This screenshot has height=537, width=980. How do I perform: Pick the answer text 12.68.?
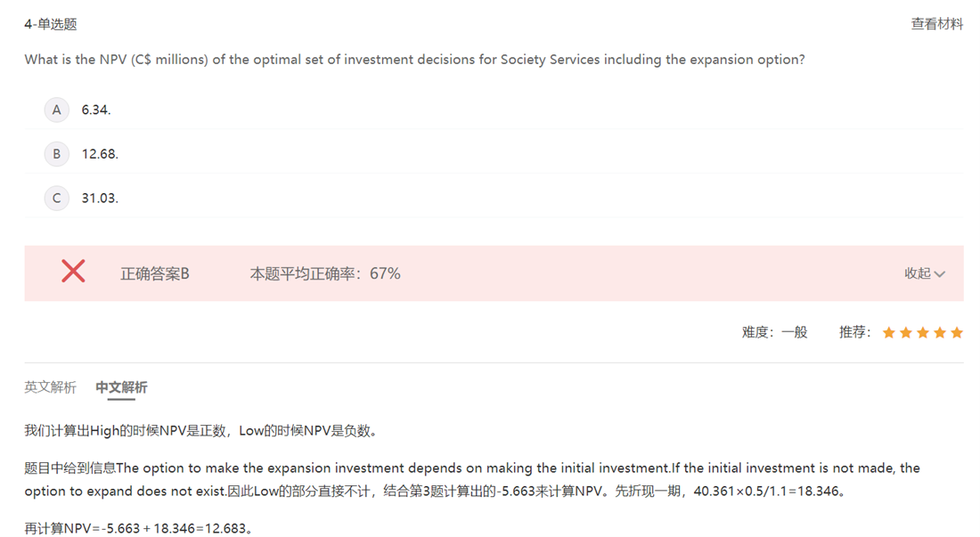[100, 154]
